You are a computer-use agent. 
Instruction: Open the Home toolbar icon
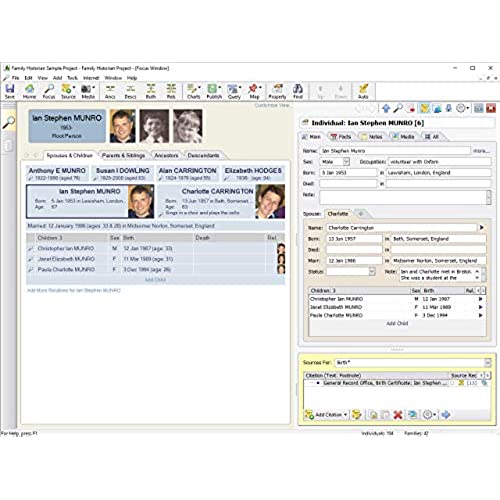(29, 91)
